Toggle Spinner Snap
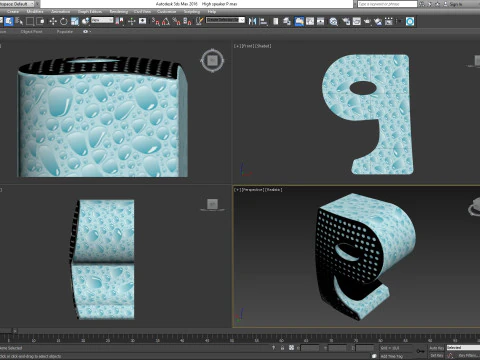This screenshot has height=360, width=480. tap(188, 21)
